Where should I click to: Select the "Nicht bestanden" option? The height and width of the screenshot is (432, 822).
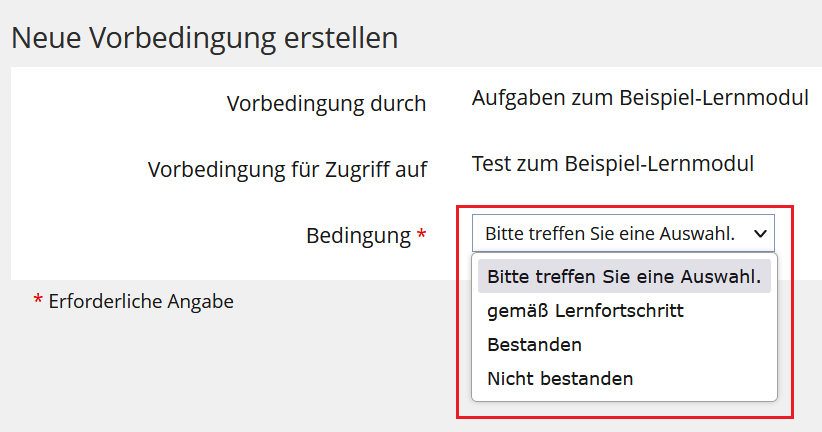click(x=560, y=379)
